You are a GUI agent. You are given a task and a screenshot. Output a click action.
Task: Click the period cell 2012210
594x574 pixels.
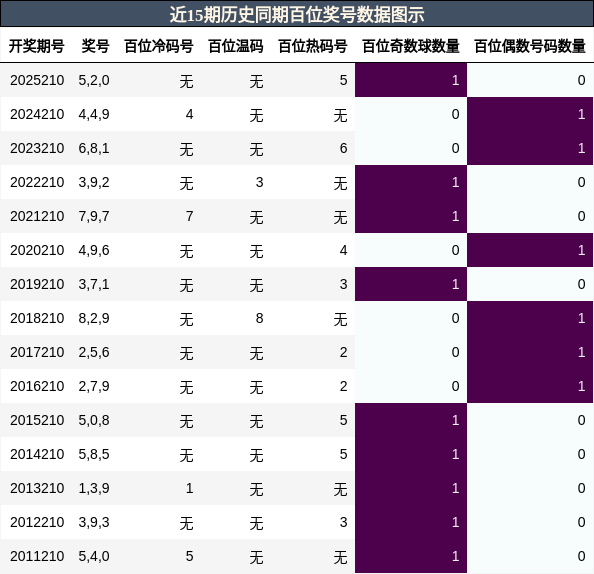point(37,522)
